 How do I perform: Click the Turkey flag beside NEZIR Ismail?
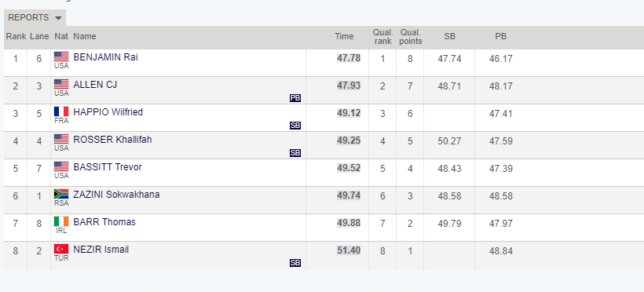61,249
